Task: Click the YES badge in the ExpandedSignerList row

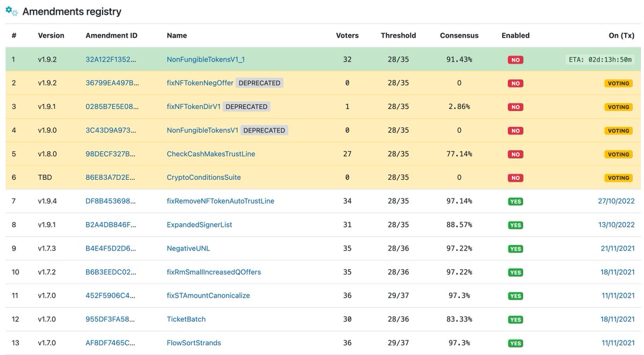Action: coord(515,225)
